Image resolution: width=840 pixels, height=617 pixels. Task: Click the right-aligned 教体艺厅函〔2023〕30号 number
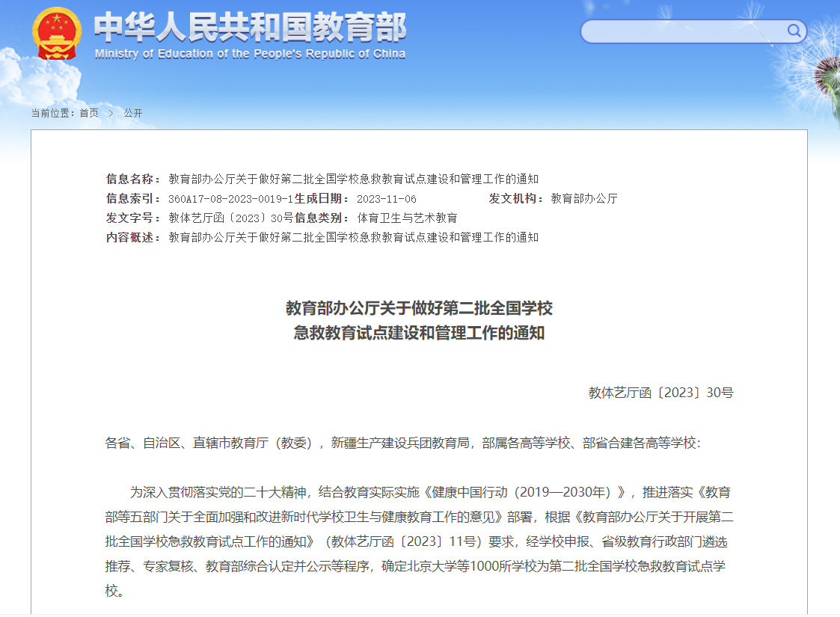pyautogui.click(x=660, y=393)
